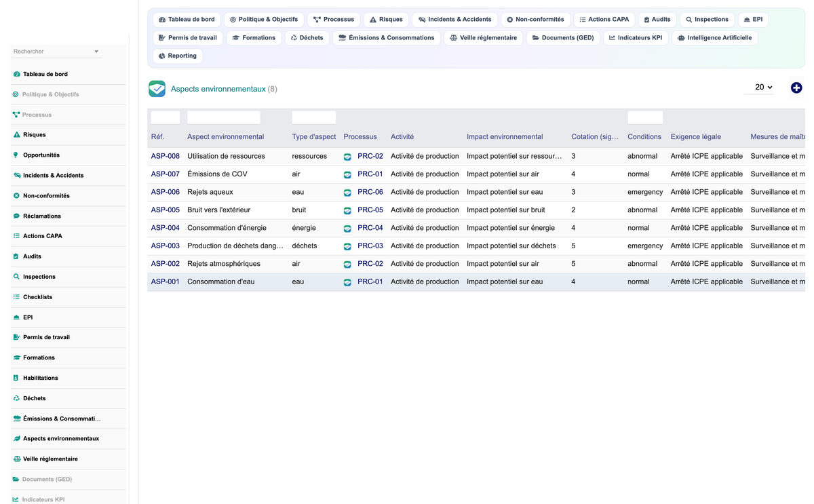
Task: Click the sidebar Audits clipboard icon
Action: point(16,256)
